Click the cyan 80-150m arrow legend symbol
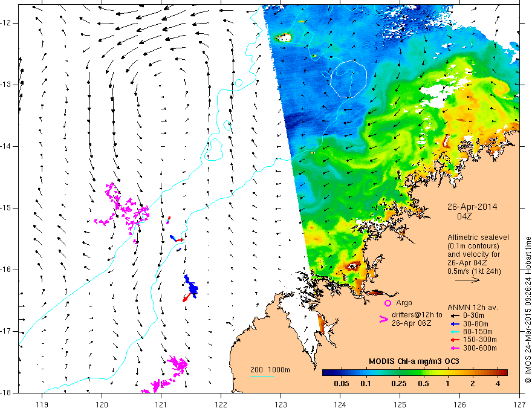This screenshot has width=532, height=411. (455, 332)
